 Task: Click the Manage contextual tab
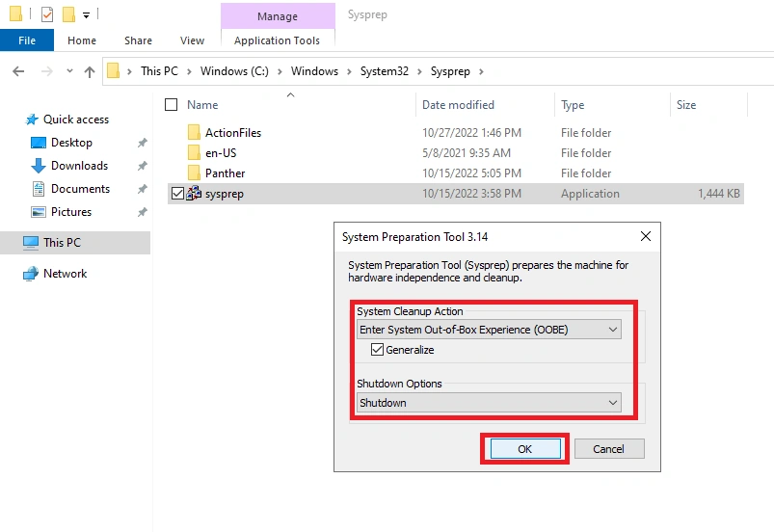pyautogui.click(x=278, y=16)
